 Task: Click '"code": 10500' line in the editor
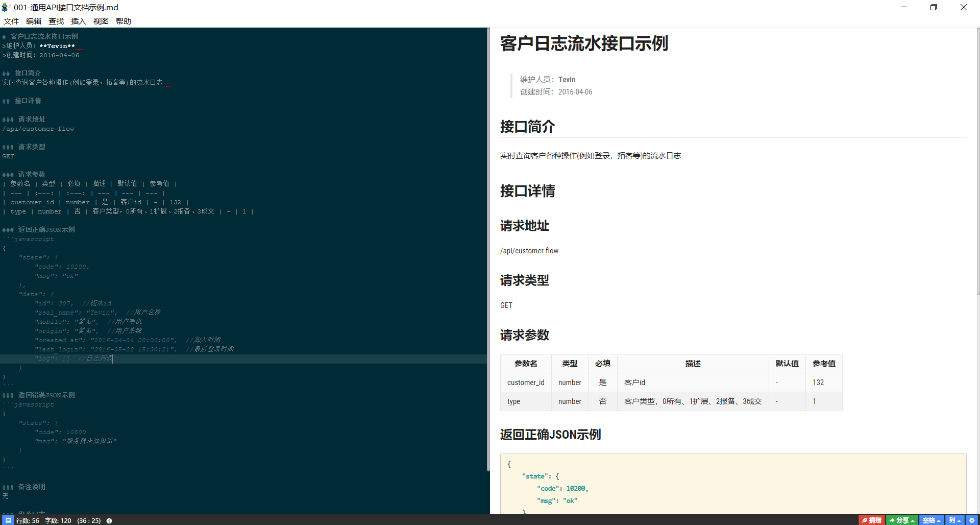click(60, 432)
